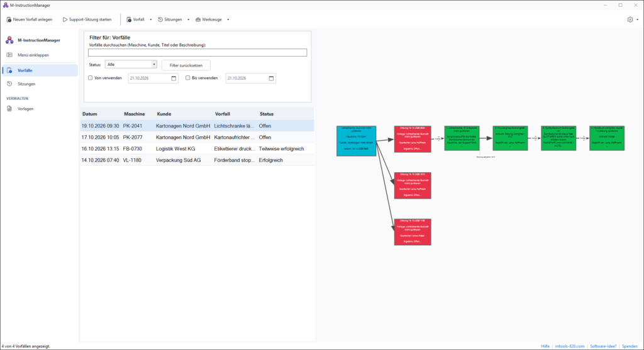The image size is (644, 350).
Task: Open the calendar icon of Bis date
Action: coord(271,78)
